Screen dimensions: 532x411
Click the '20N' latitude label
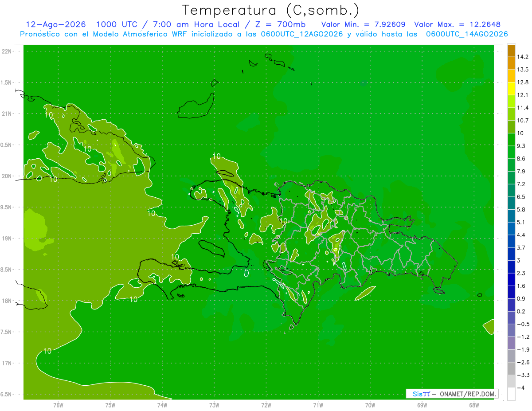point(7,176)
